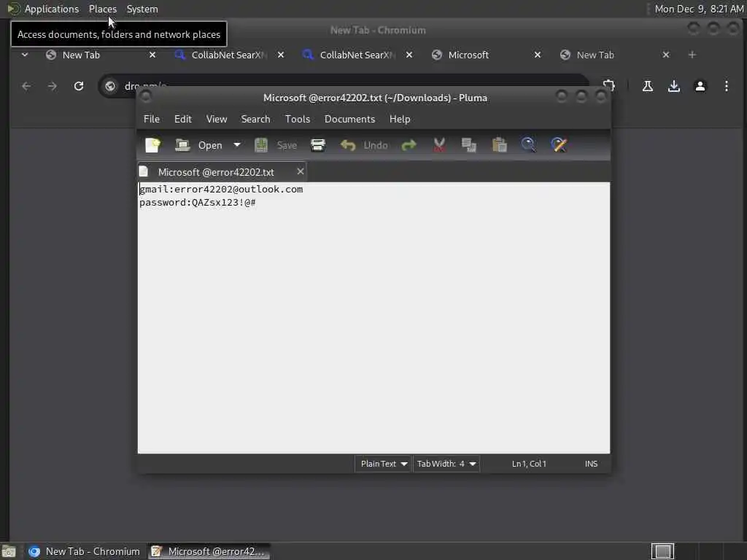Close the Microsoft @error42202.txt document tab
Screen dimensions: 747x560
click(300, 171)
